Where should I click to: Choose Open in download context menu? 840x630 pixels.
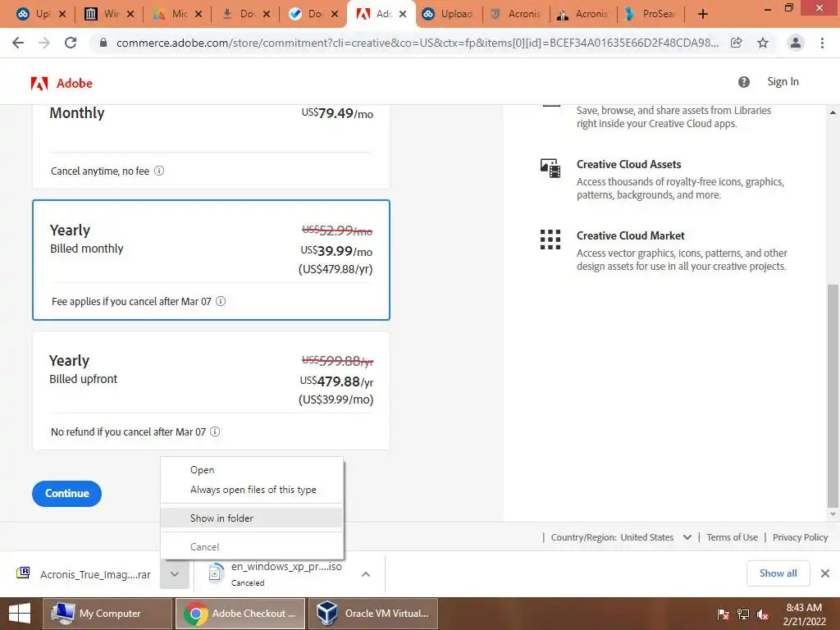coord(252,470)
